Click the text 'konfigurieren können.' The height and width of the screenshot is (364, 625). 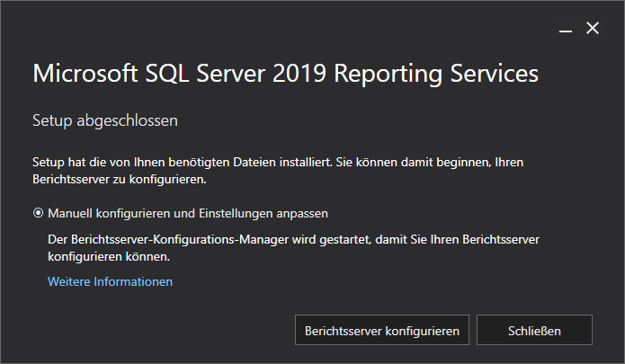[109, 256]
